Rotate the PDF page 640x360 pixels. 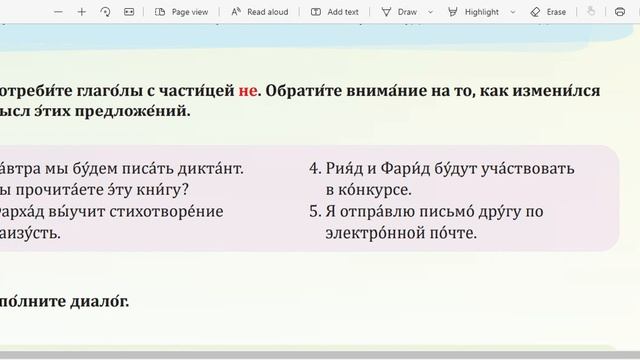pos(105,12)
